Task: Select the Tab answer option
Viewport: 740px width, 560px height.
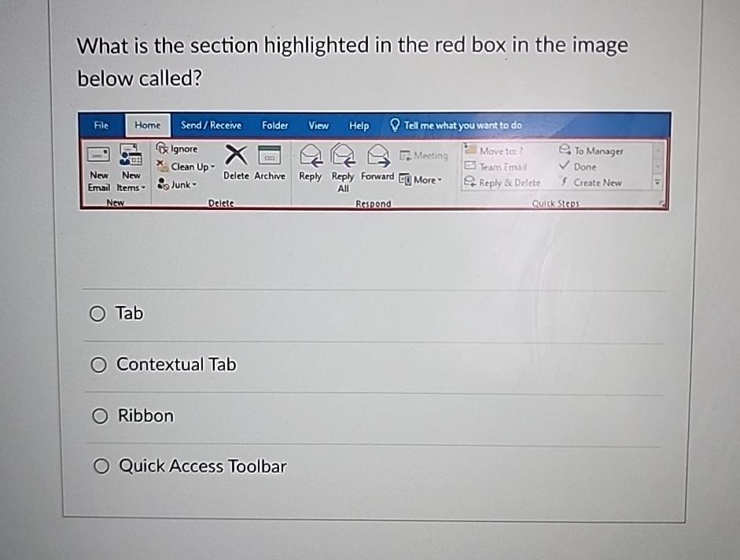Action: (x=98, y=313)
